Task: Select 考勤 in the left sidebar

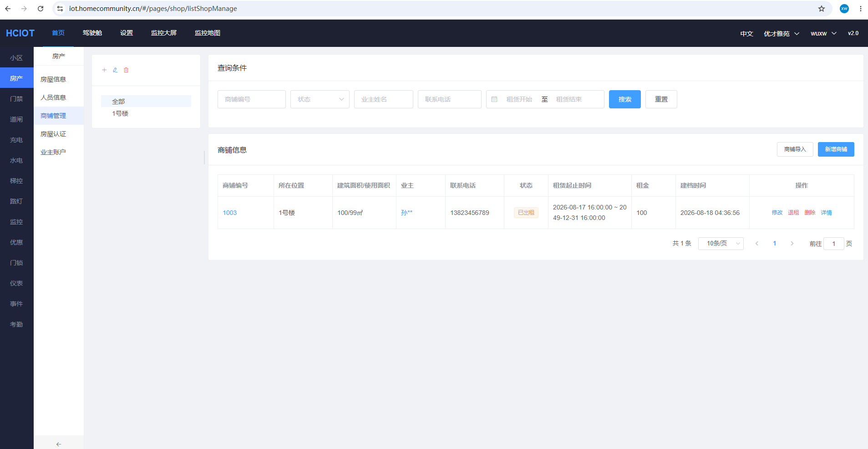Action: point(17,324)
